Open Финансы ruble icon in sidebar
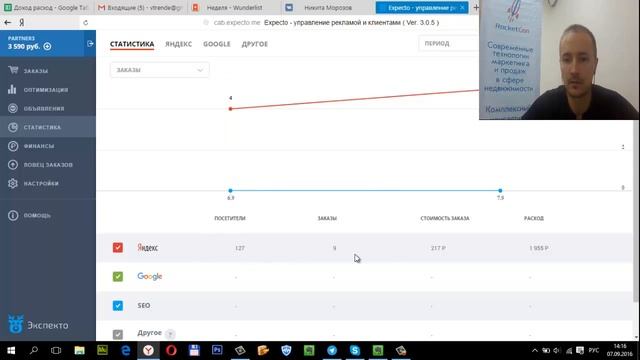This screenshot has height=360, width=640. point(13,146)
